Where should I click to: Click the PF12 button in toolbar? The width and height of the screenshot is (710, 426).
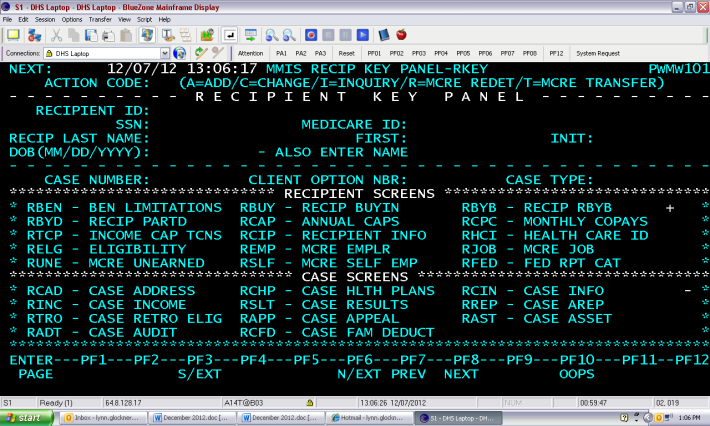click(x=556, y=53)
